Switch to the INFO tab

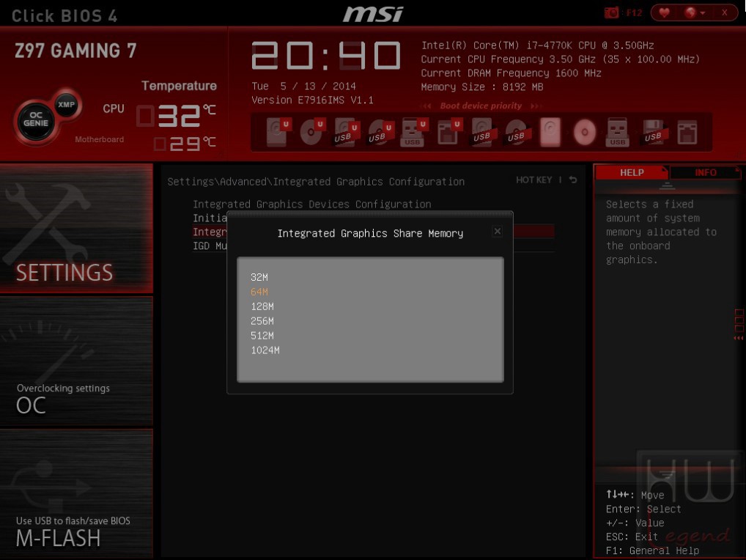pos(706,172)
